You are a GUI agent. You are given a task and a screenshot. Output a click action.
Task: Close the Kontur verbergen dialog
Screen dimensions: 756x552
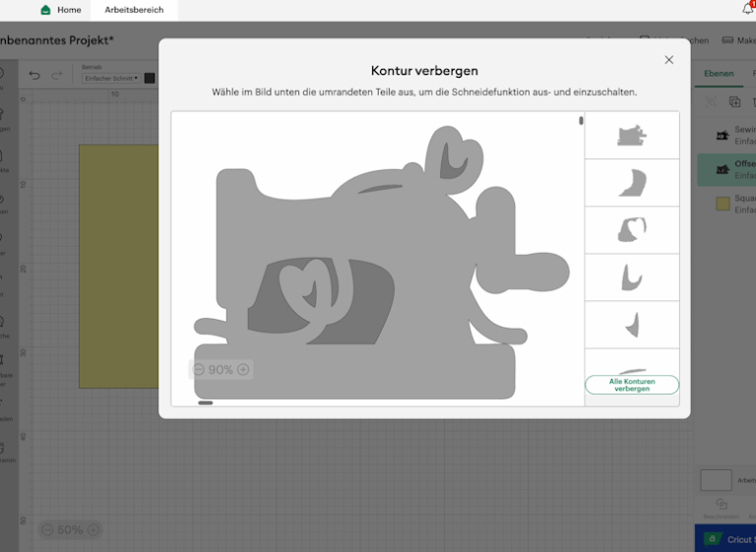click(x=669, y=60)
